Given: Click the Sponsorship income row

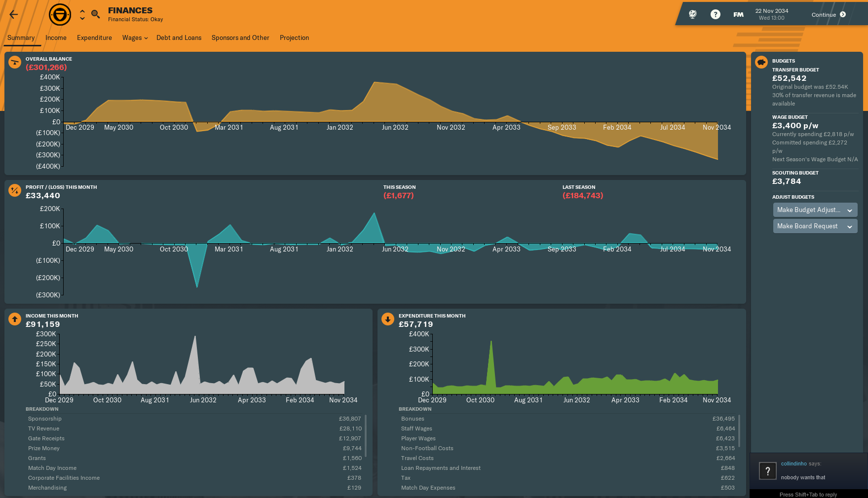Looking at the screenshot, I should click(194, 419).
